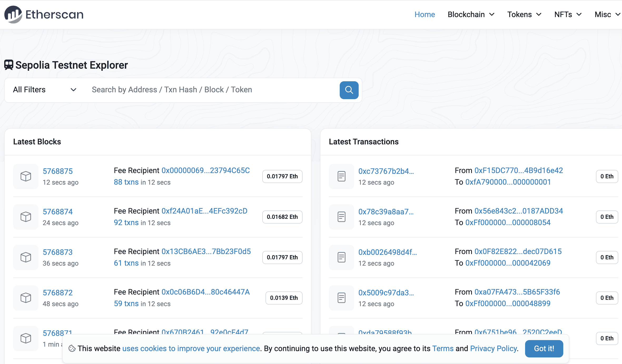622x364 pixels.
Task: Open transaction 0x78c39a8aa7...
Action: pos(386,212)
